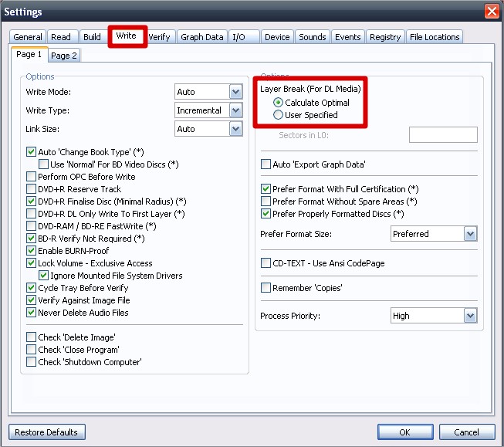Enable Auto 'Export Graph Data'
The image size is (504, 447).
tap(266, 164)
